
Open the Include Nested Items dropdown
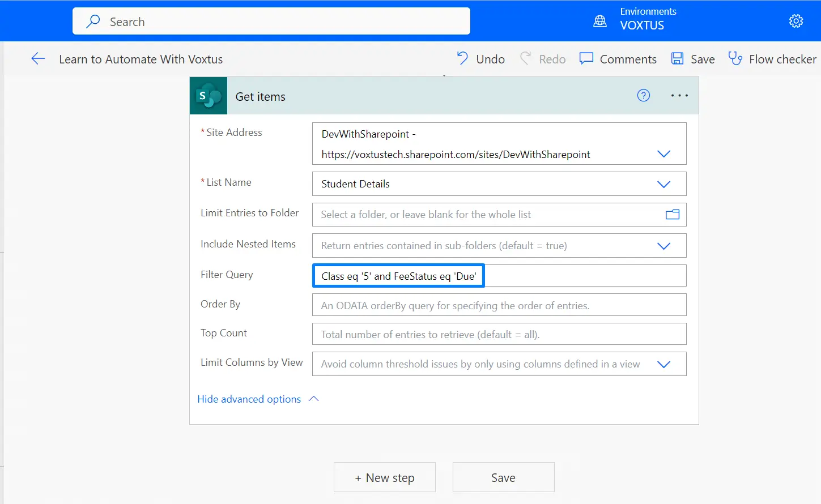(x=663, y=246)
